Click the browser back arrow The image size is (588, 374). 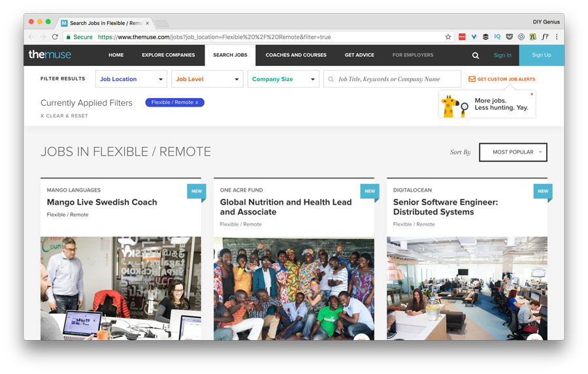(31, 37)
